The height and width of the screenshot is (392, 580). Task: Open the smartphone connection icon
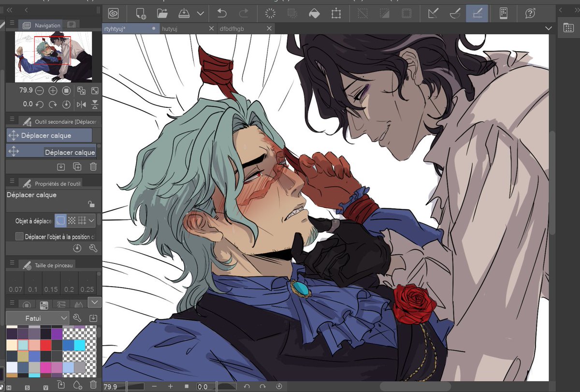[503, 13]
